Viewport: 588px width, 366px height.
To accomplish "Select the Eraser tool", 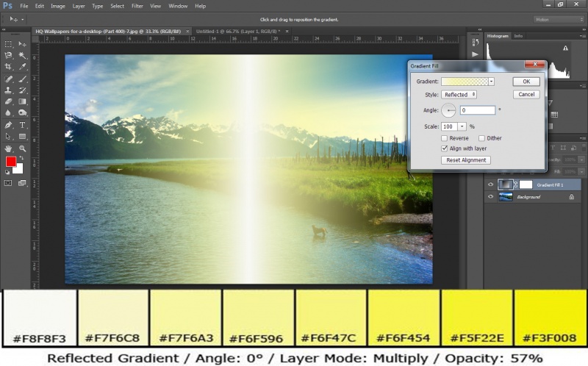I will pos(9,102).
